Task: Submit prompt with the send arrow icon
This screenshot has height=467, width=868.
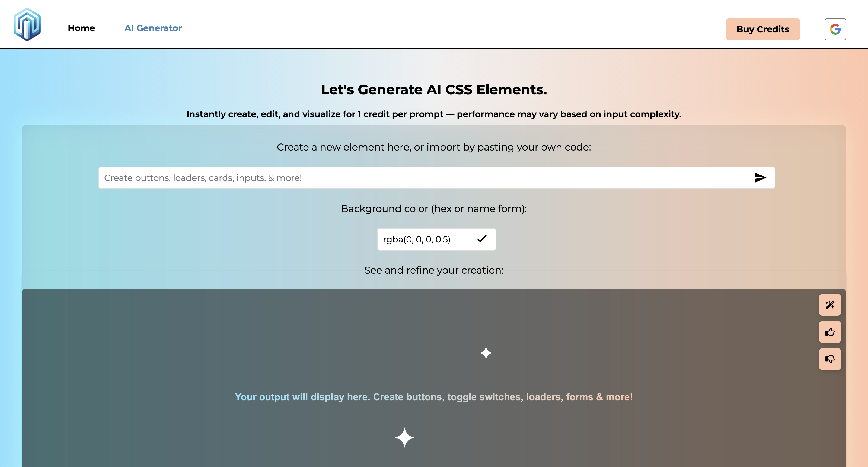Action: [760, 178]
